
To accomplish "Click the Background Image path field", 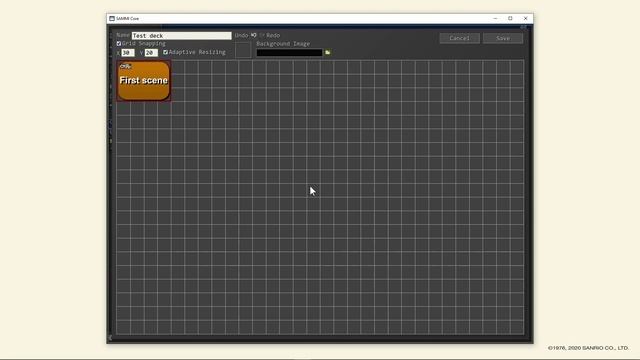I will point(289,53).
